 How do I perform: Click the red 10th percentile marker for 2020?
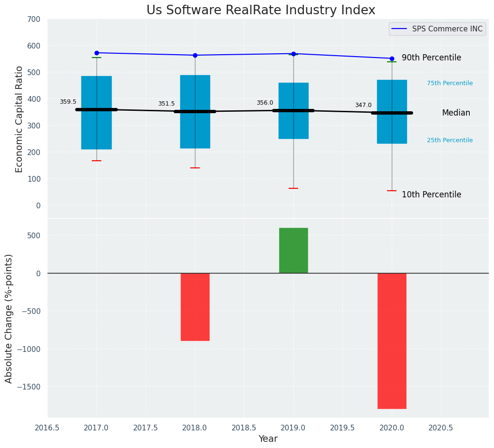(x=392, y=191)
